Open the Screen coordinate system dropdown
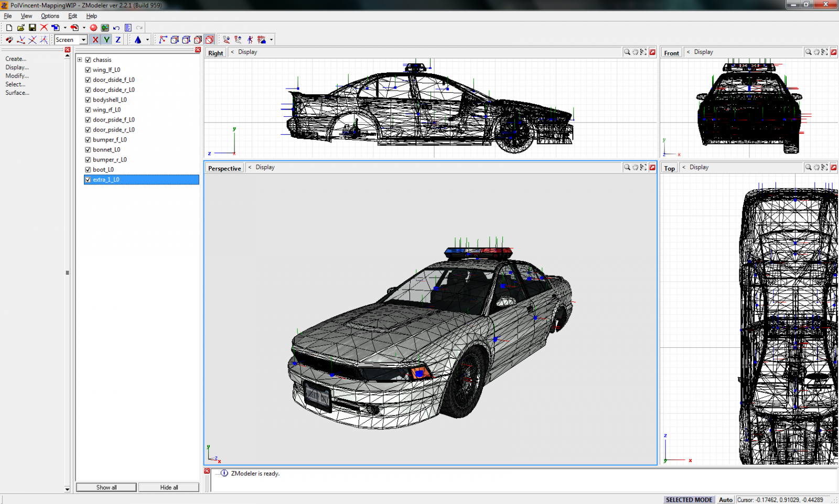The width and height of the screenshot is (839, 504). (x=83, y=40)
